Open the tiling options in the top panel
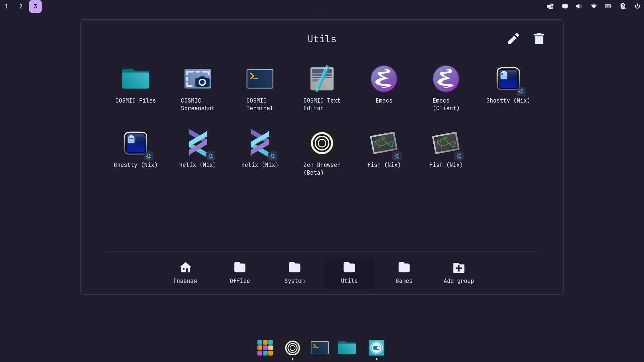Viewport: 644px width, 362px height. pyautogui.click(x=550, y=6)
